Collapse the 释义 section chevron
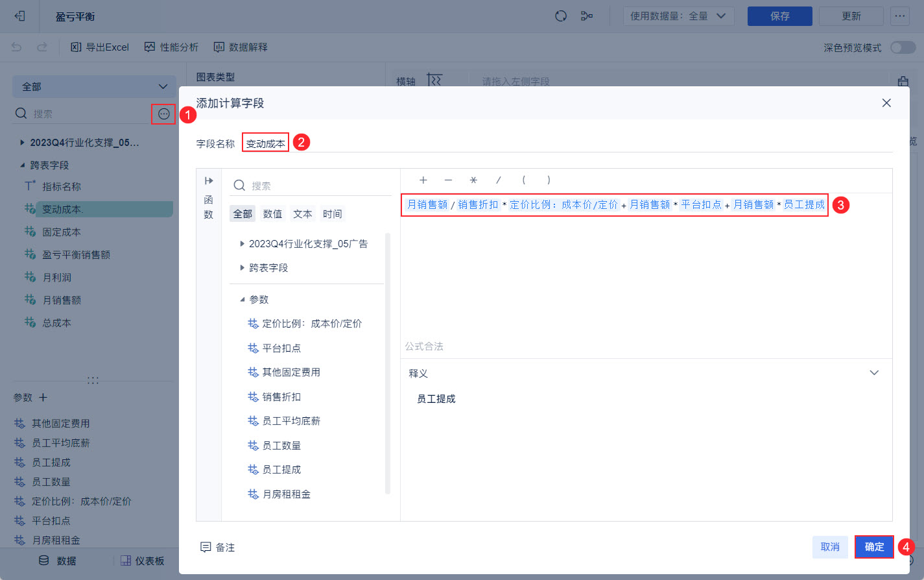 click(x=874, y=373)
